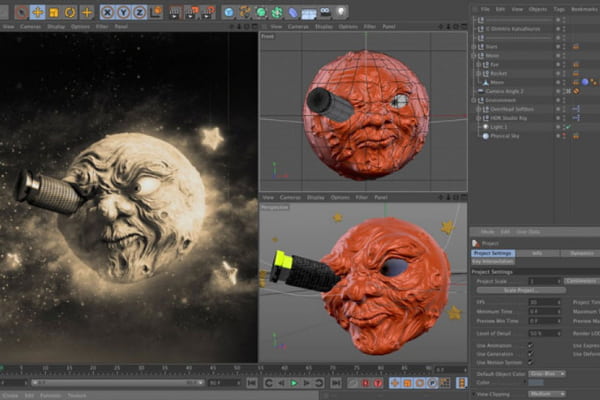Click the FPS input field

[x=545, y=302]
